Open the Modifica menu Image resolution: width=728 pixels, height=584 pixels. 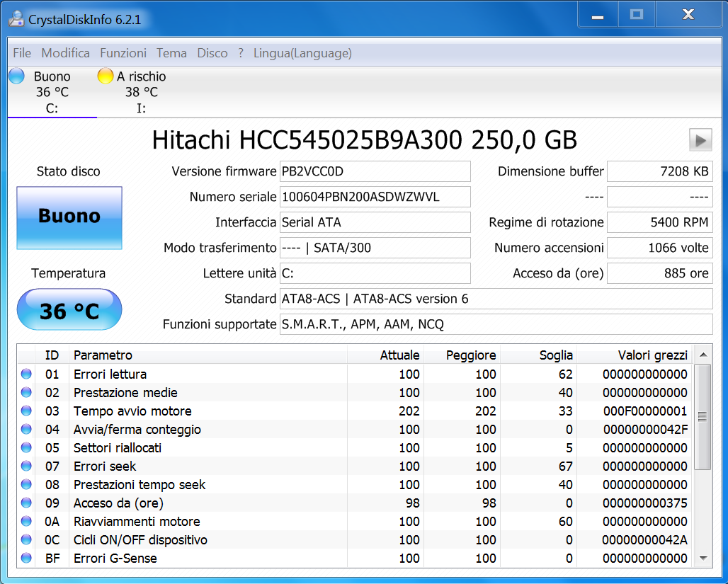click(x=65, y=53)
